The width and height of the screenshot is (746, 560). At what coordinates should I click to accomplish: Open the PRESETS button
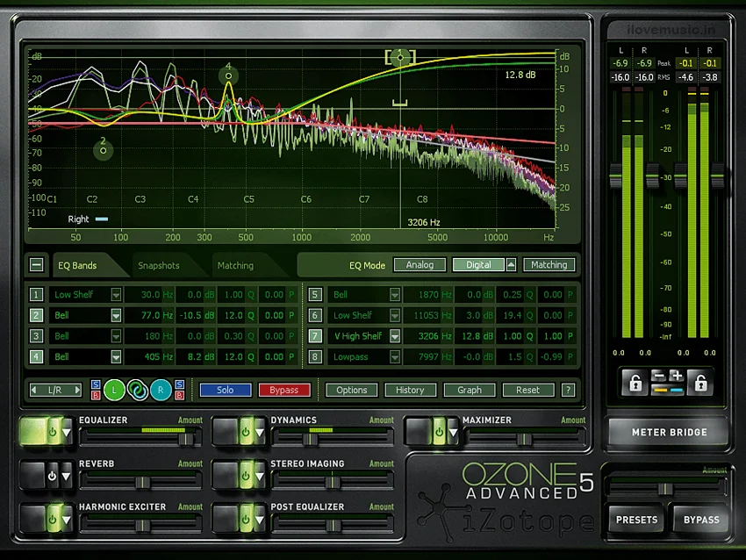(636, 520)
